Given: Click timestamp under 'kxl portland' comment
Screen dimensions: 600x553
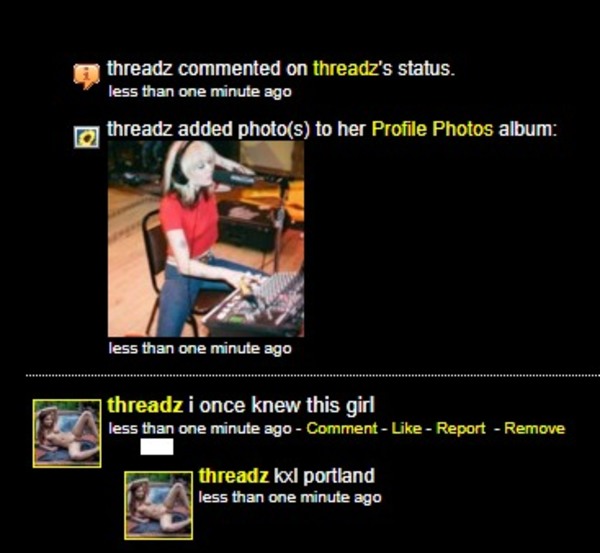Looking at the screenshot, I should (x=290, y=498).
